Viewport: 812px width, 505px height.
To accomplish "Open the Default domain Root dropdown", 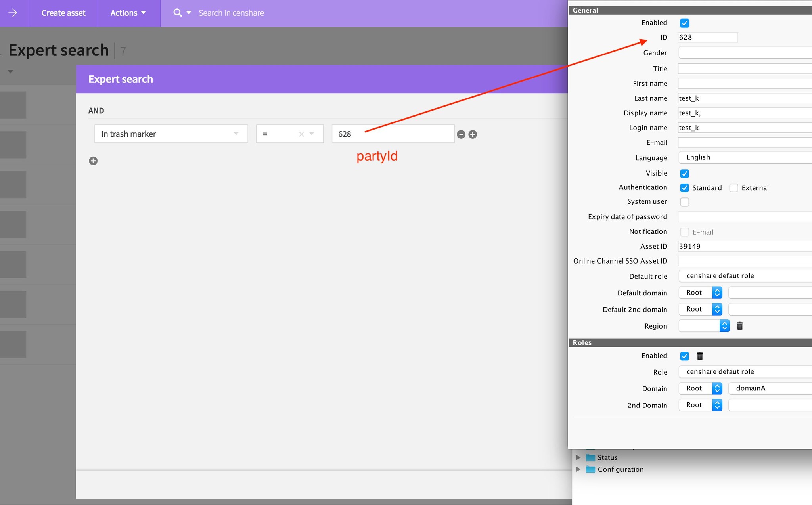I will 700,293.
